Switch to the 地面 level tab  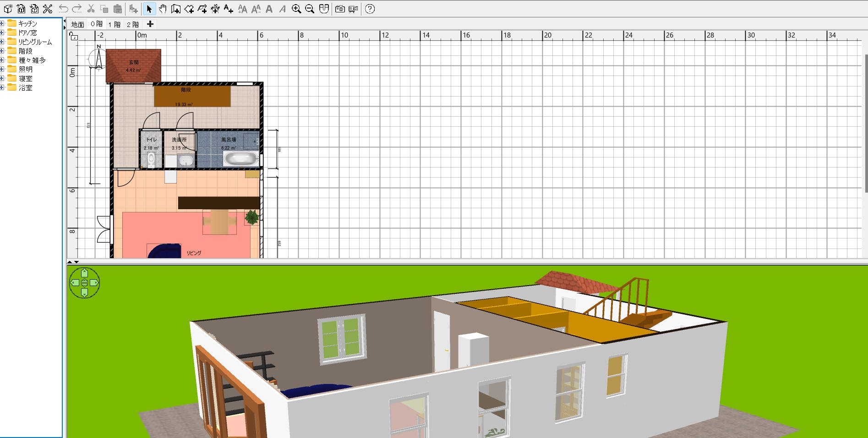tap(78, 24)
